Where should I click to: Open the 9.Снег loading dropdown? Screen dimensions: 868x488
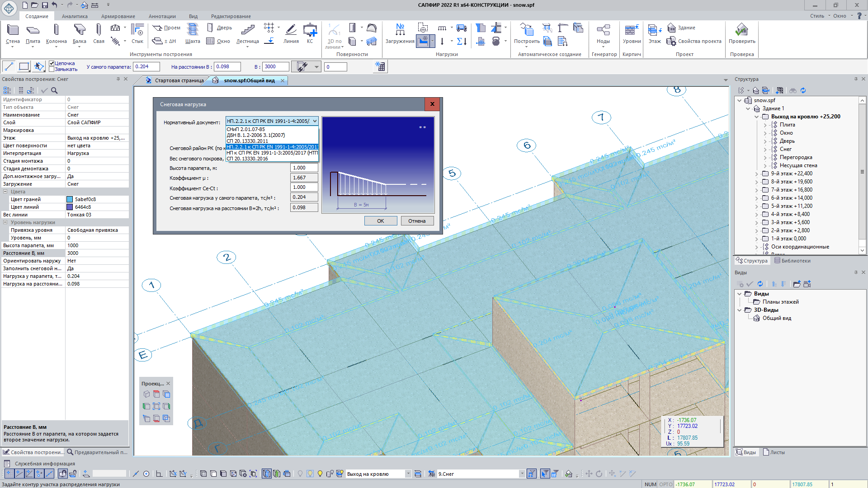tap(522, 474)
